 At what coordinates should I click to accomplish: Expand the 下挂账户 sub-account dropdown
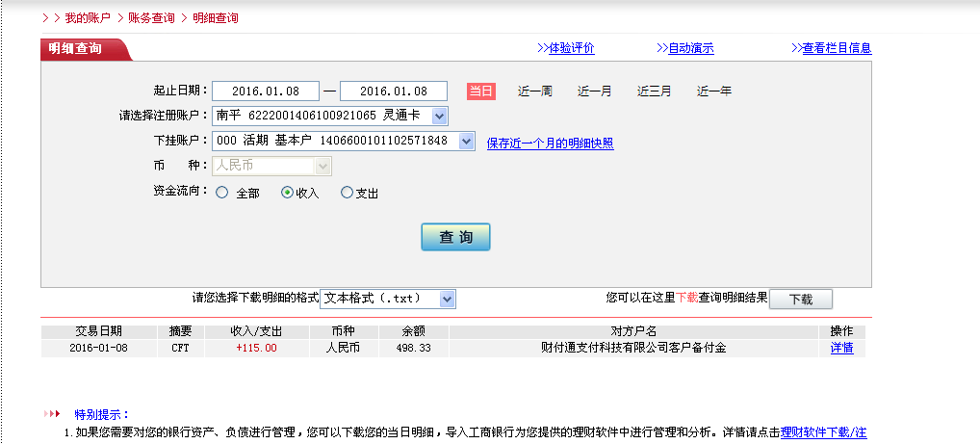[466, 142]
